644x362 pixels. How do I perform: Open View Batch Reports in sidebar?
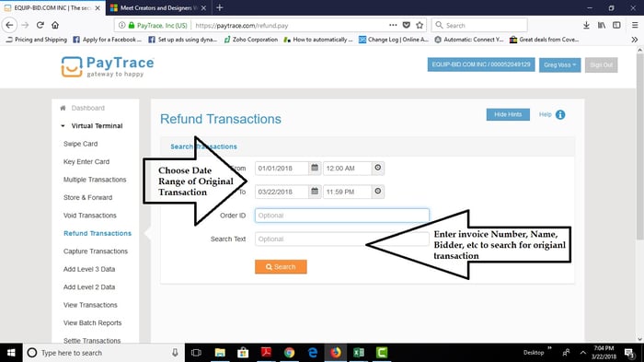[92, 323]
